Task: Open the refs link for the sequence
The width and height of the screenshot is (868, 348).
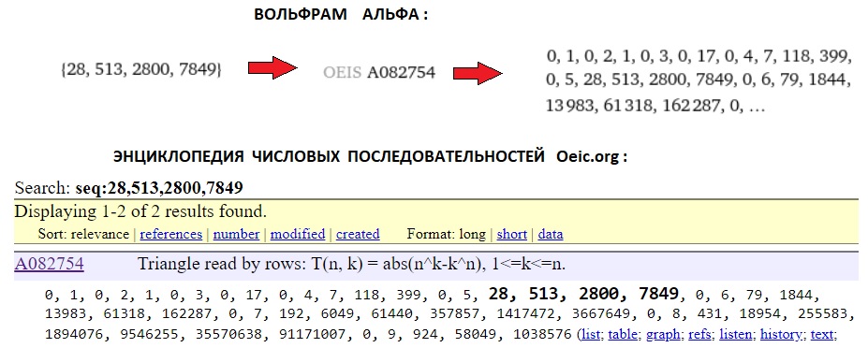Action: coord(699,334)
